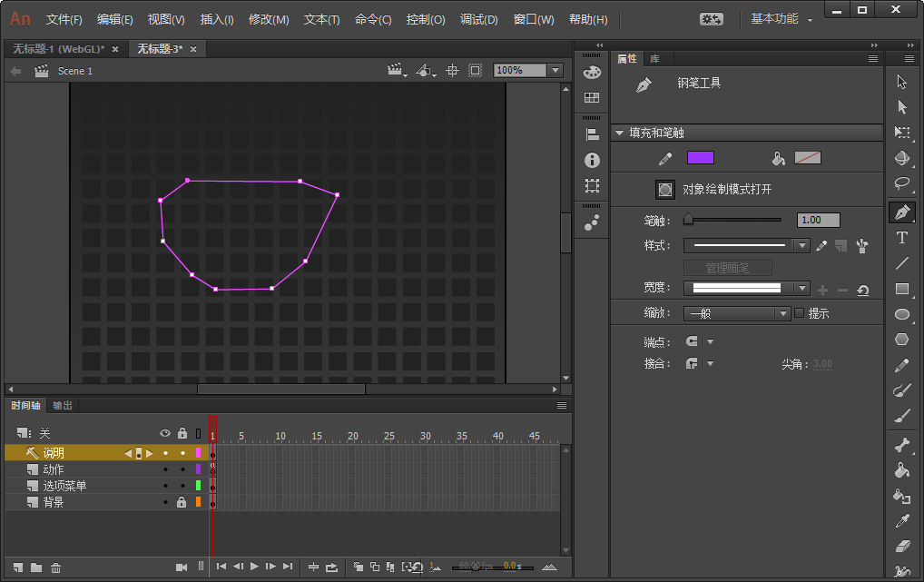The width and height of the screenshot is (924, 582).
Task: Open the 插入 menu
Action: tap(217, 19)
